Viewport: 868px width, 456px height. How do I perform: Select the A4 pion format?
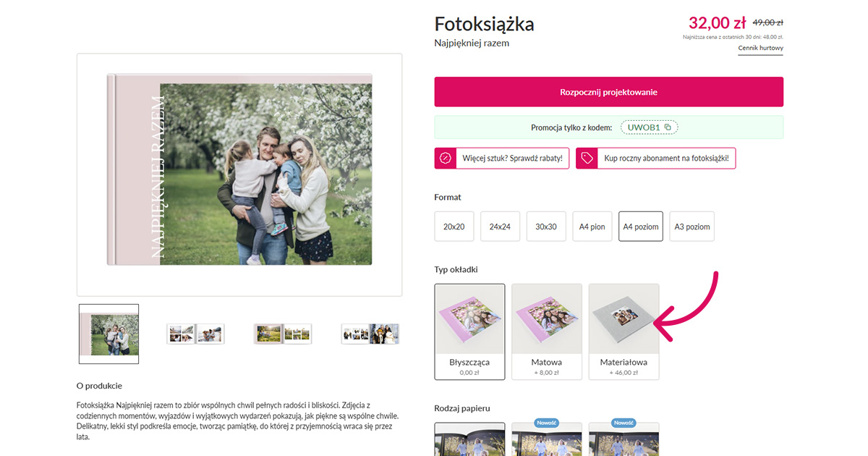click(x=592, y=227)
